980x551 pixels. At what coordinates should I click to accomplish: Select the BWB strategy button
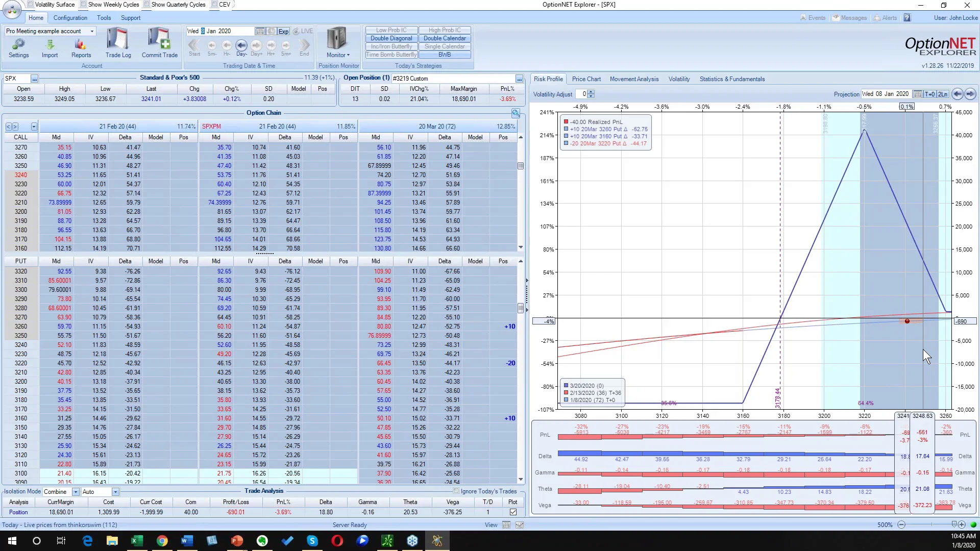coord(445,55)
